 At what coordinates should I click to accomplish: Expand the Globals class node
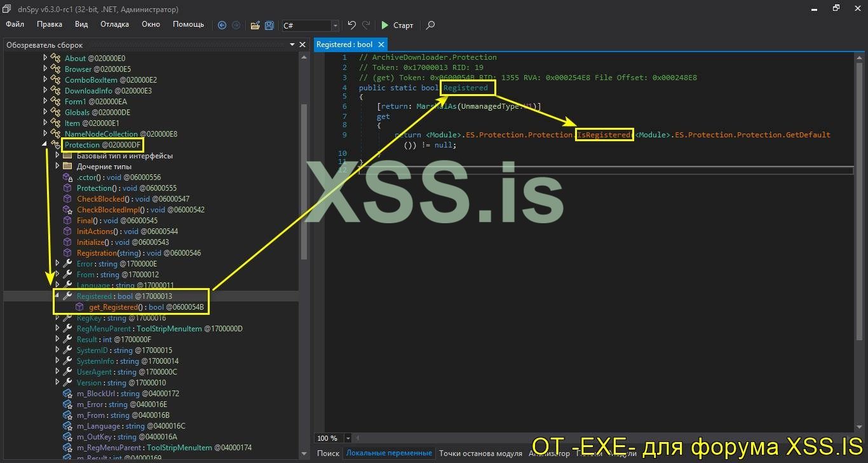point(45,112)
